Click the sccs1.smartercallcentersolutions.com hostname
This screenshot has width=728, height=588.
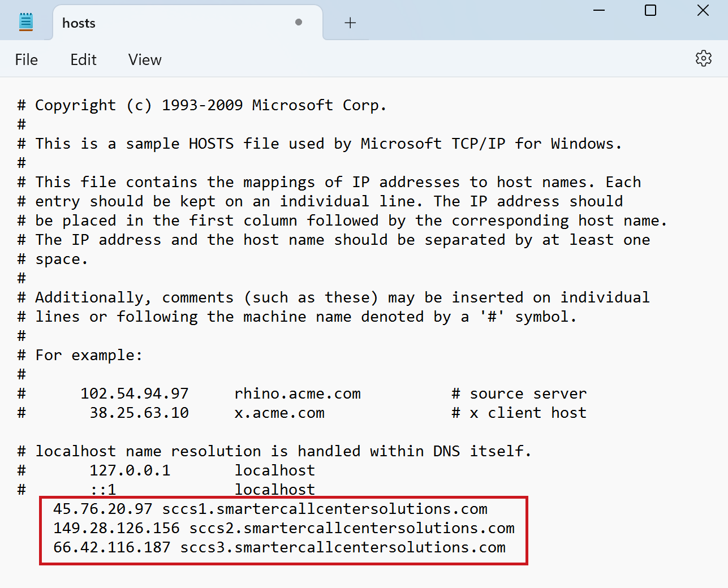[x=325, y=509]
